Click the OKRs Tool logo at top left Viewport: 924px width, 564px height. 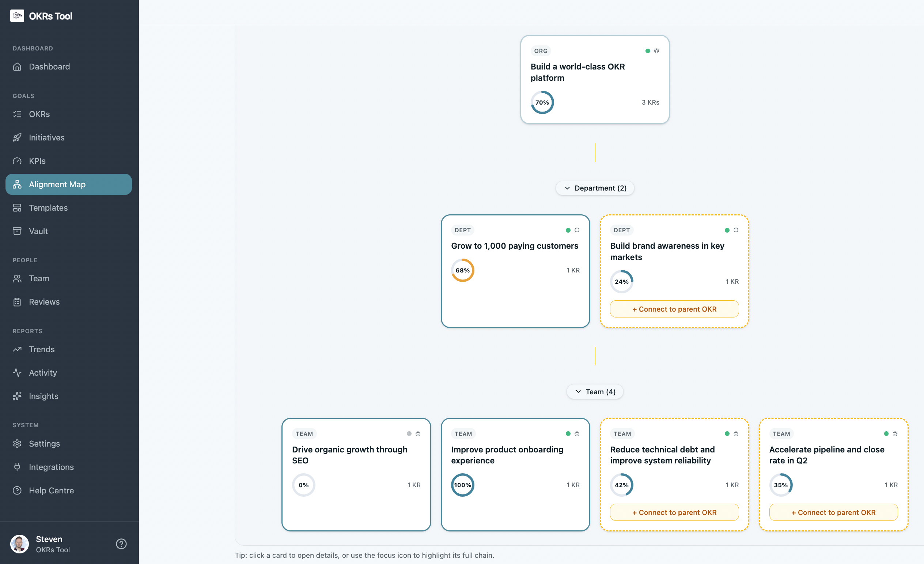(41, 16)
